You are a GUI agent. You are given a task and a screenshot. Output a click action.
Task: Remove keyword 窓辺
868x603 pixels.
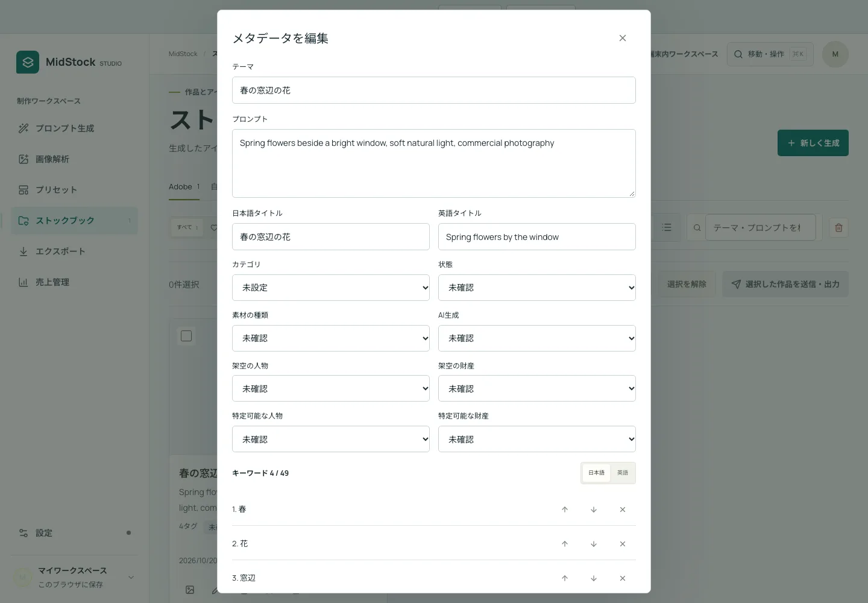pyautogui.click(x=623, y=578)
